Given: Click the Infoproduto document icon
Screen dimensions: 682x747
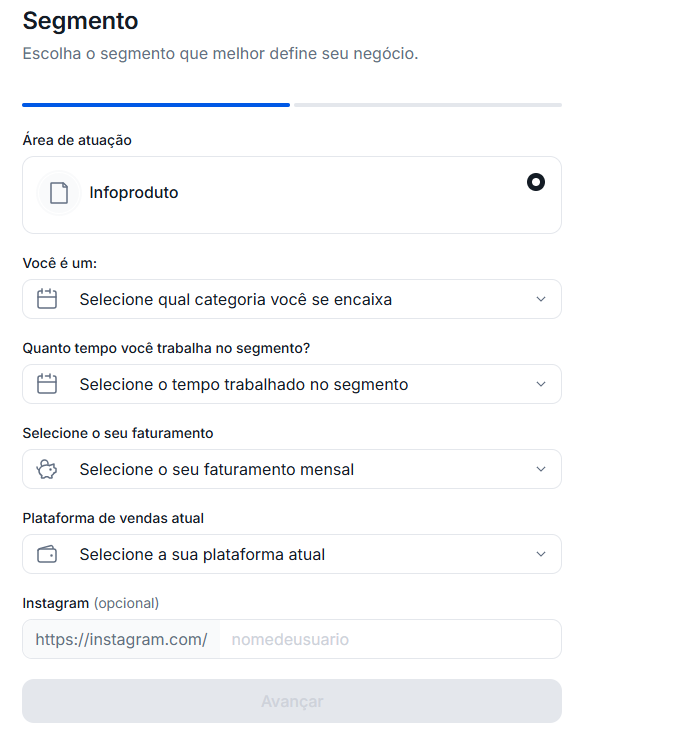Looking at the screenshot, I should click(59, 193).
